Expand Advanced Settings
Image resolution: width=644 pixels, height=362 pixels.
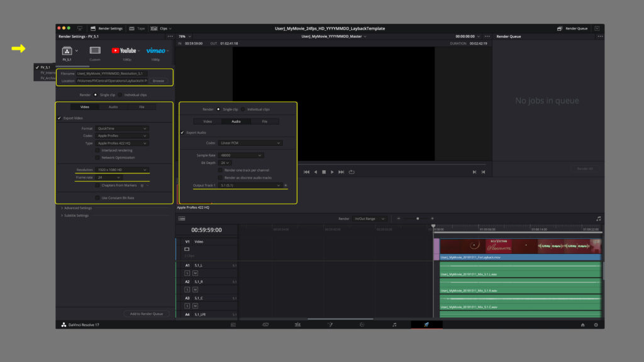[x=76, y=208]
